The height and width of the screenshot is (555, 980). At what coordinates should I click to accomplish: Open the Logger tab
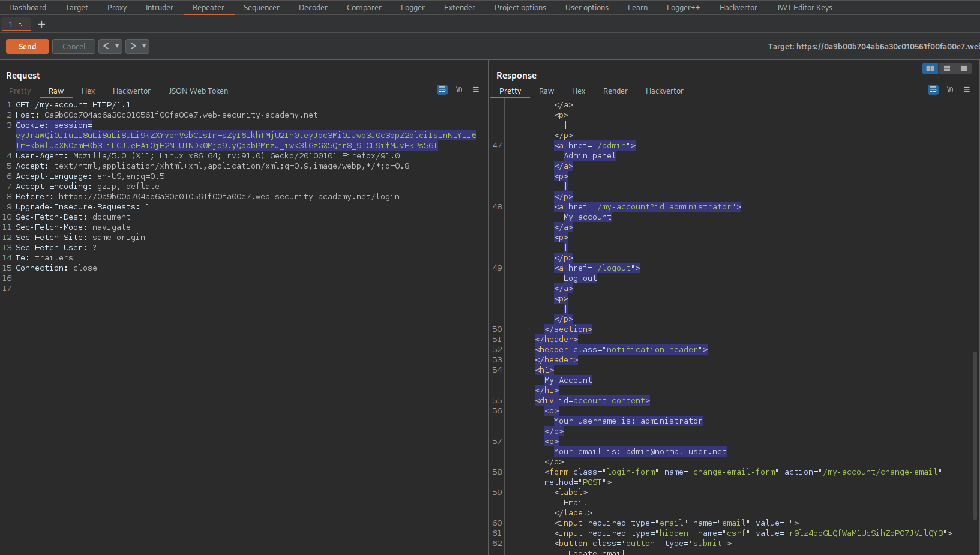coord(413,8)
